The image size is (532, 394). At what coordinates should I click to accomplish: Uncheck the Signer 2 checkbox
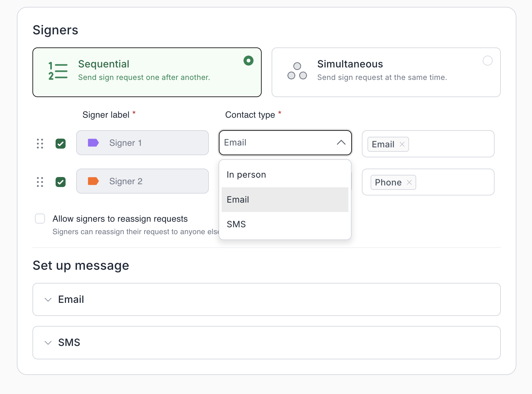[x=61, y=182]
